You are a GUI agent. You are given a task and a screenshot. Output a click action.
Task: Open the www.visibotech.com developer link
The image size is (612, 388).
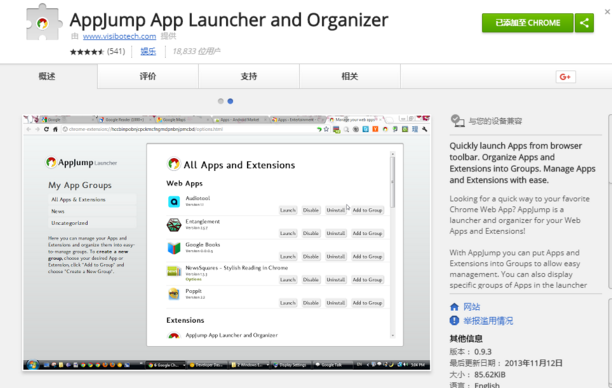(x=119, y=36)
